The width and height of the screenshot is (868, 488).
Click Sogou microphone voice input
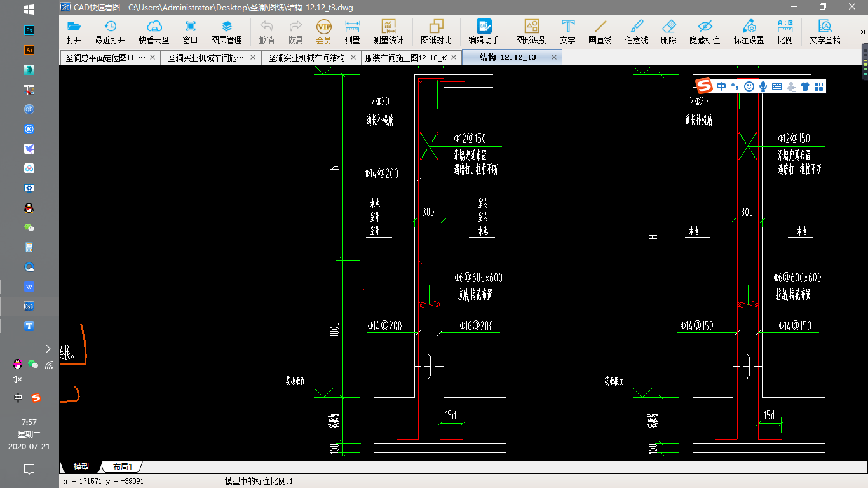coord(763,86)
